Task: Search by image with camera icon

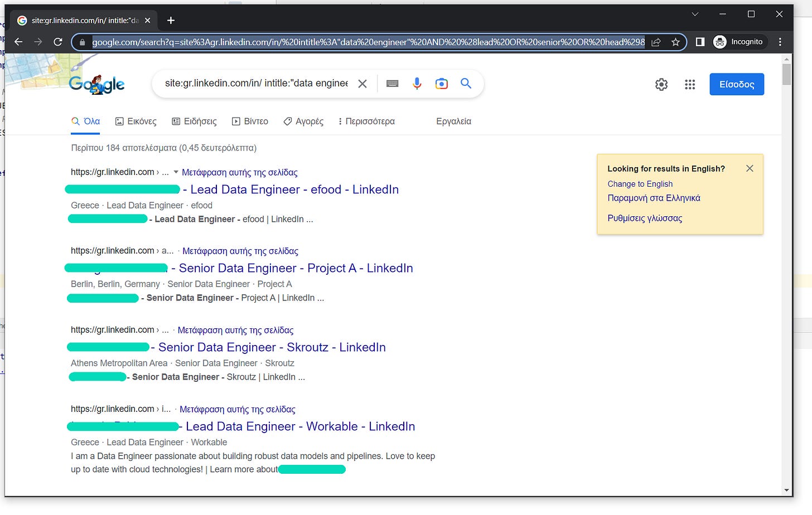Action: tap(442, 84)
